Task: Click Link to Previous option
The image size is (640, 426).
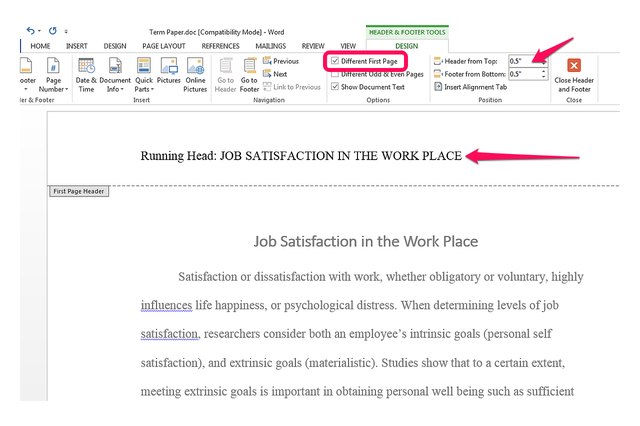Action: (x=292, y=87)
